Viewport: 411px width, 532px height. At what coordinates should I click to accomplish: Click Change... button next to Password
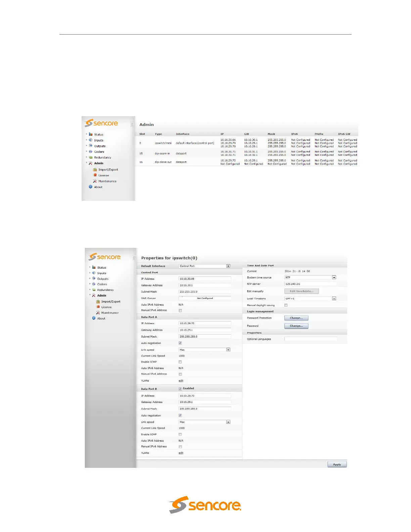(296, 326)
